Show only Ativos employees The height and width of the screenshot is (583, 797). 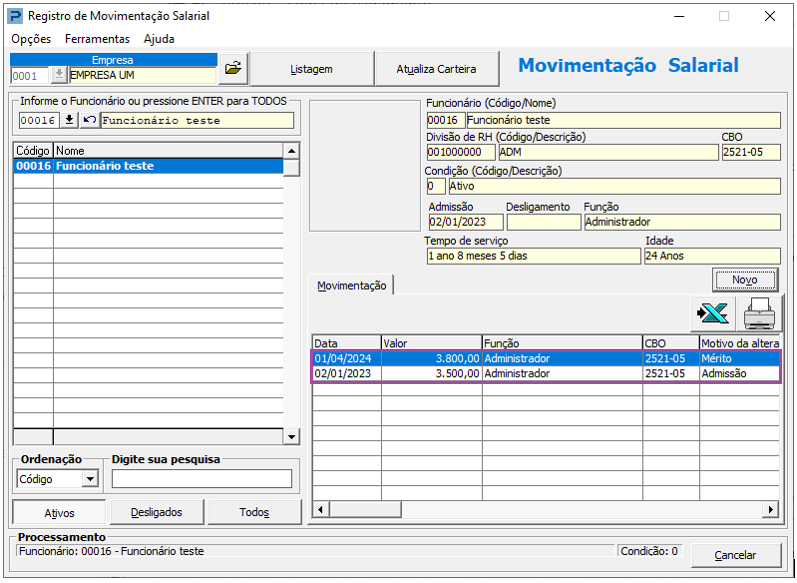coord(59,512)
